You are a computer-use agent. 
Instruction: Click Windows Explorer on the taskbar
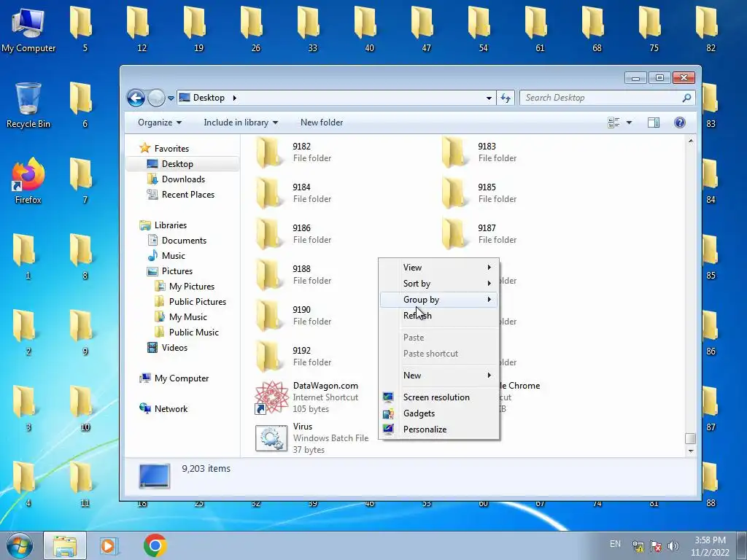[x=65, y=545]
